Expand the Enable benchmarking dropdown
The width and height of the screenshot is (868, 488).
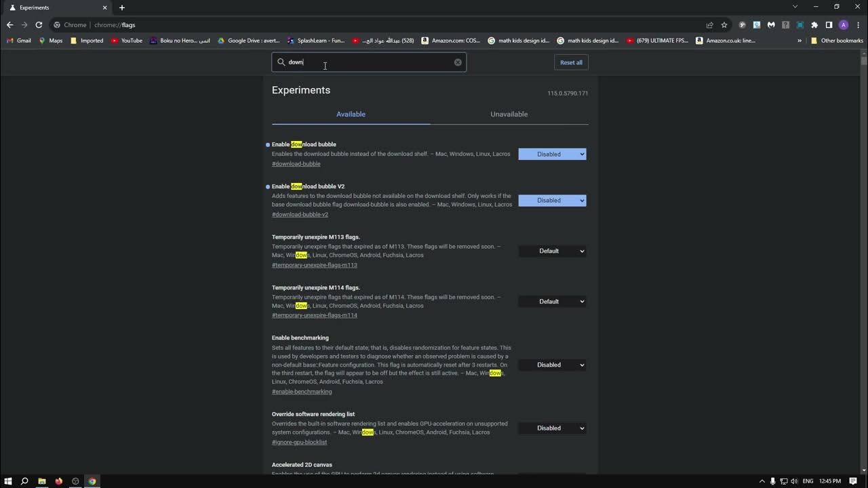tap(552, 365)
